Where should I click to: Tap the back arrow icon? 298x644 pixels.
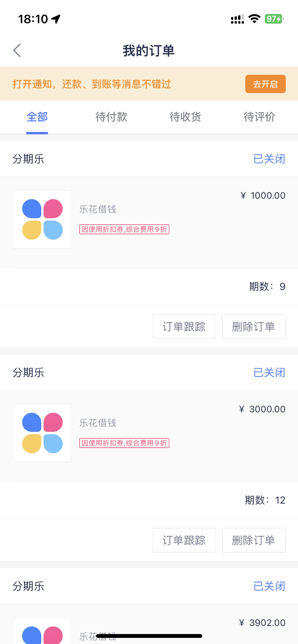pyautogui.click(x=17, y=50)
